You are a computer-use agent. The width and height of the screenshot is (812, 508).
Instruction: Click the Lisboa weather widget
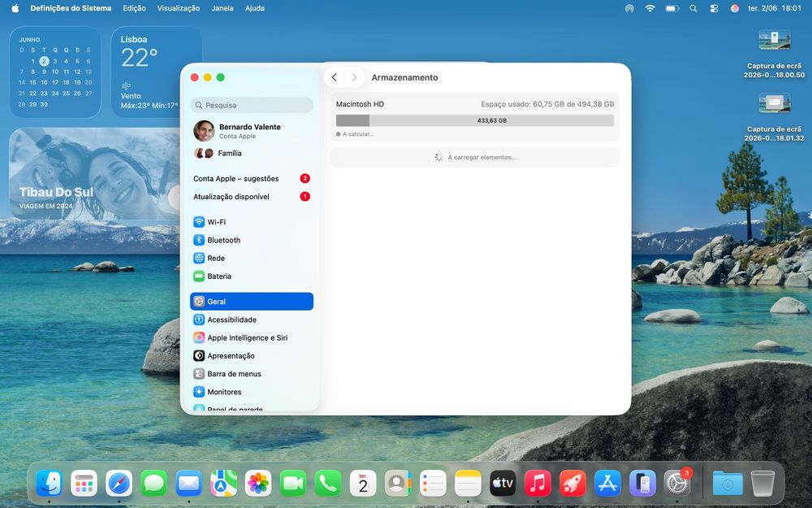pos(157,72)
